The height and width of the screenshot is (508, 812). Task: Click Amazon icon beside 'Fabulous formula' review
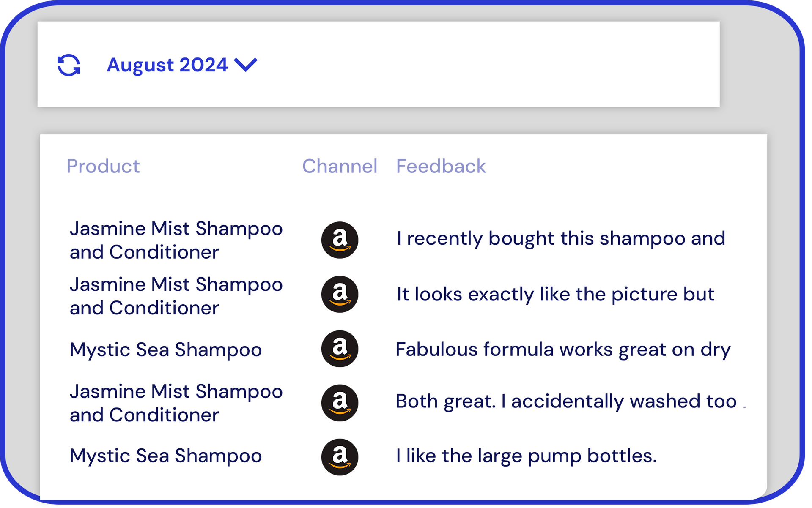(340, 349)
